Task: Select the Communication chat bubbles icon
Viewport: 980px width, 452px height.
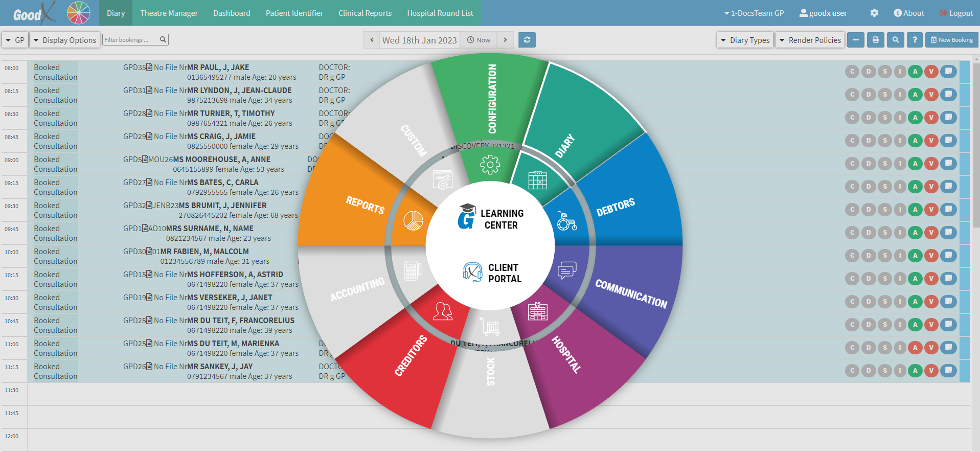Action: pos(566,269)
